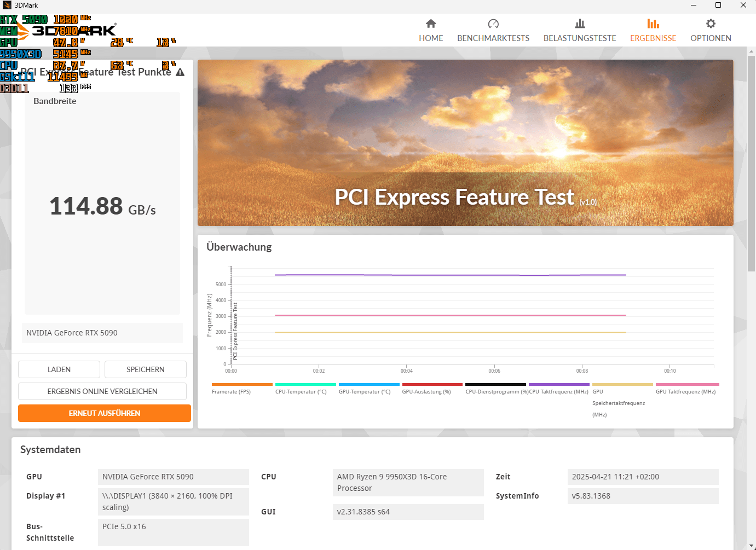Viewport: 756px width, 550px height.
Task: Click the PCI Express Feature Test banner image
Action: pos(465,143)
